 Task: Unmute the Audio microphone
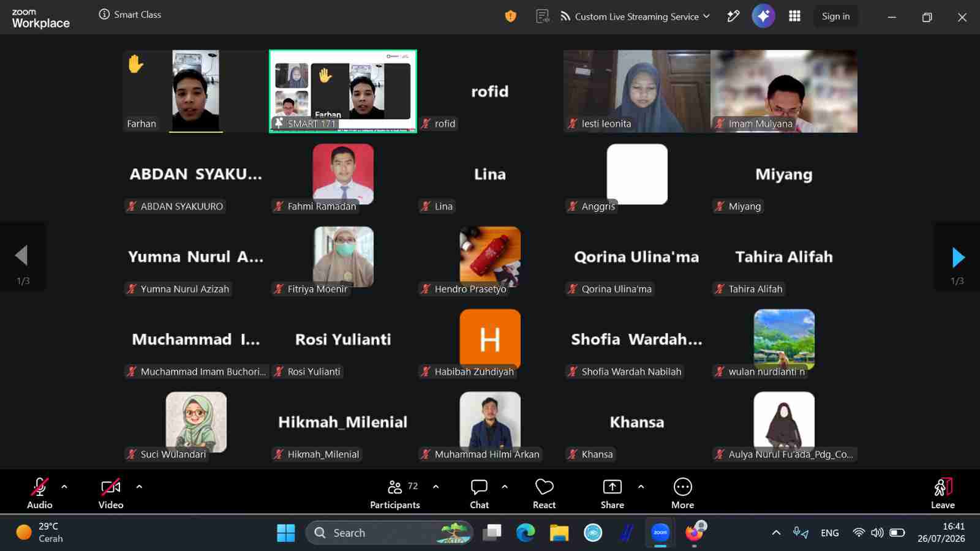point(40,493)
